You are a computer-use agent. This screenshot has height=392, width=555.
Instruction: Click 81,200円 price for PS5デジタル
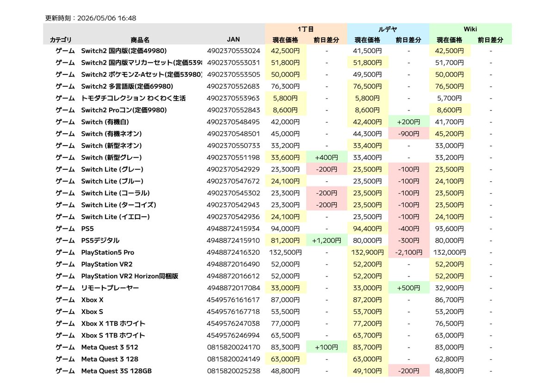286,240
